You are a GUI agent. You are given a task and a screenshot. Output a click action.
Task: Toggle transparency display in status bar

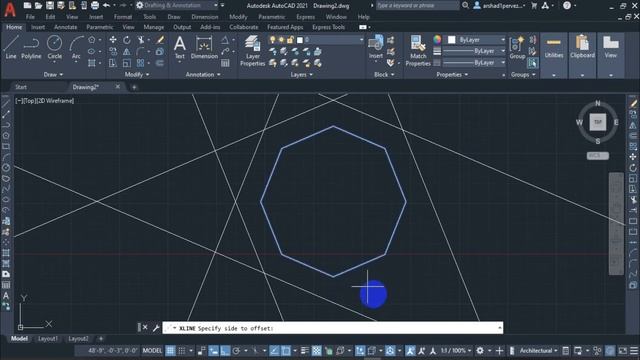pos(317,351)
